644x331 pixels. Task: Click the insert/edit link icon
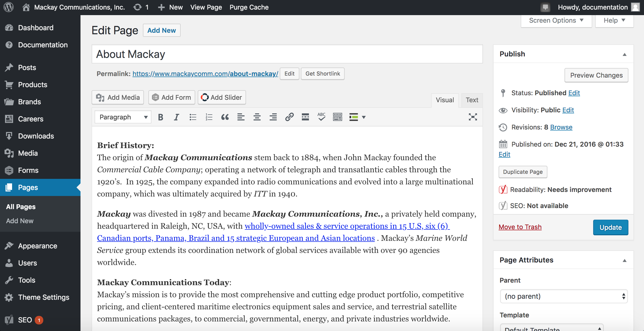(x=289, y=117)
